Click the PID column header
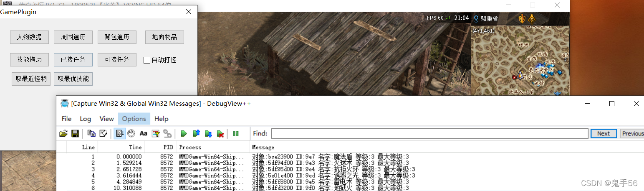The width and height of the screenshot is (644, 191). coord(161,147)
